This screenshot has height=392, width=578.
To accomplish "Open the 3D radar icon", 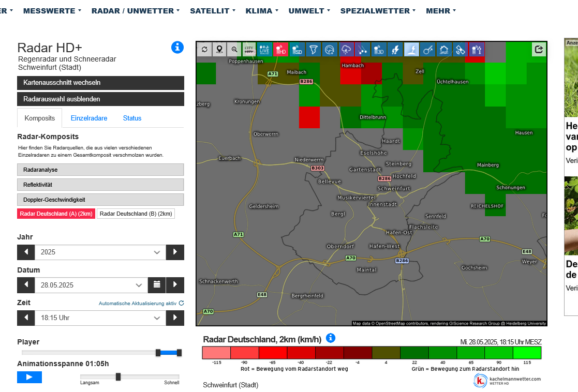I will point(379,50).
